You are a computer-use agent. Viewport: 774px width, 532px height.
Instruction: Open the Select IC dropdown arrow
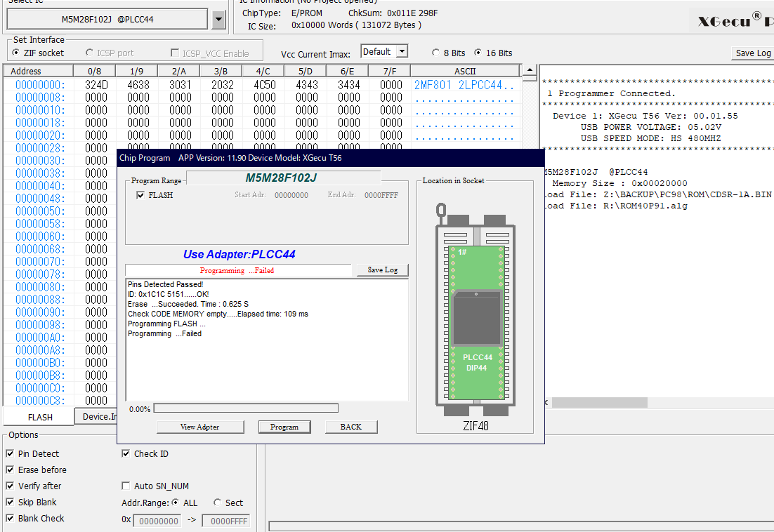218,20
